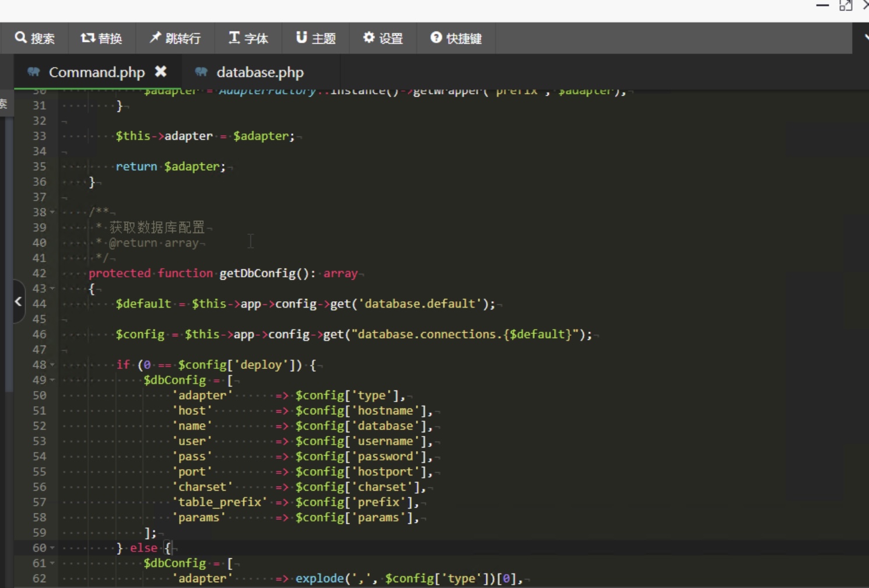The height and width of the screenshot is (588, 869).
Task: Switch to the database.php tab
Action: tap(260, 72)
